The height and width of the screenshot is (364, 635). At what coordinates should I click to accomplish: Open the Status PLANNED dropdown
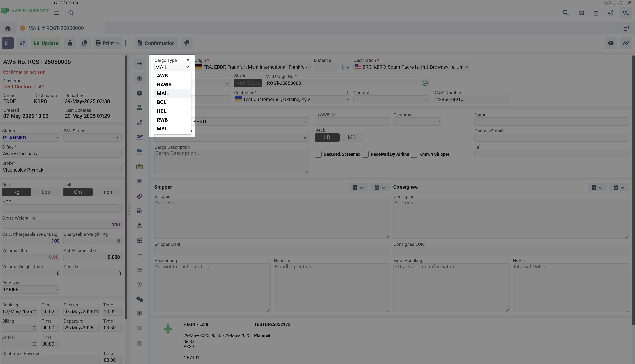tap(31, 138)
